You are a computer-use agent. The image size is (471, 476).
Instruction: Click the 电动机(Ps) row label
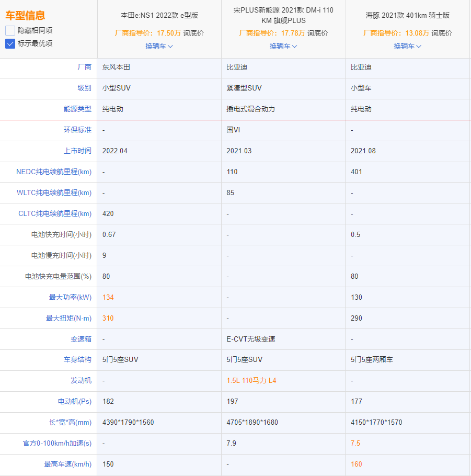[x=75, y=402]
